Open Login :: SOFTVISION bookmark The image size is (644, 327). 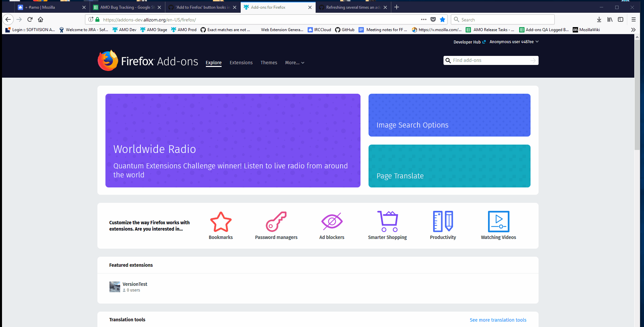point(30,30)
